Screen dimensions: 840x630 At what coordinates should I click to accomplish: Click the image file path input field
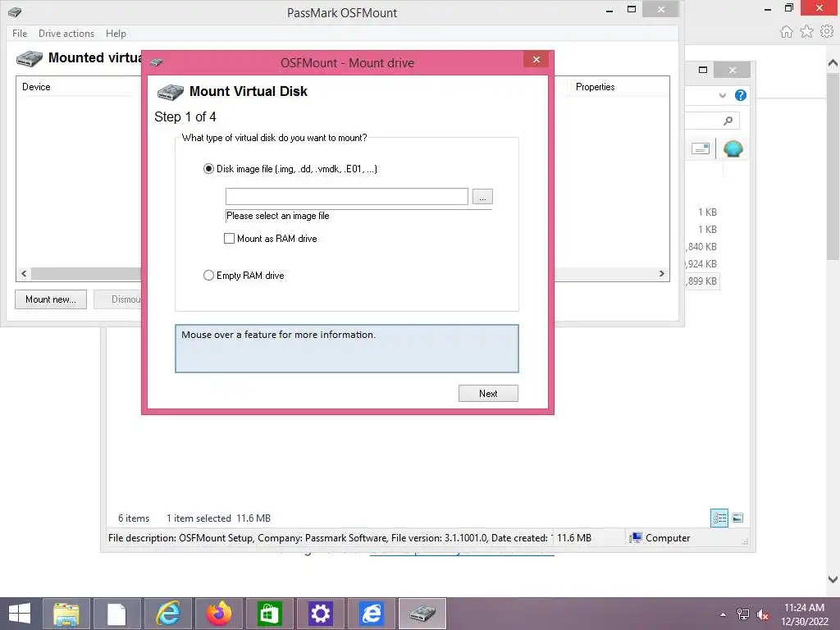(347, 196)
